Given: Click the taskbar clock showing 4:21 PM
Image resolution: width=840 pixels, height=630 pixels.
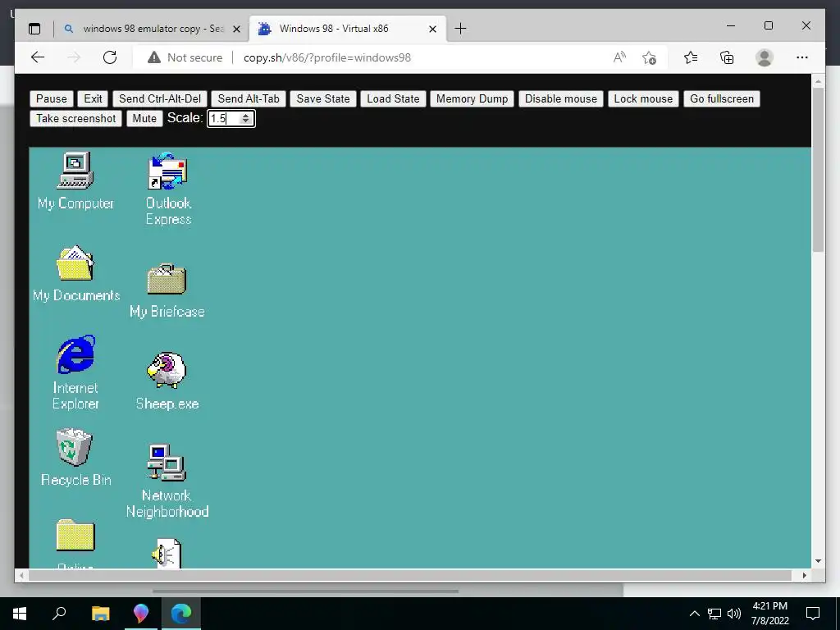Looking at the screenshot, I should tap(769, 614).
